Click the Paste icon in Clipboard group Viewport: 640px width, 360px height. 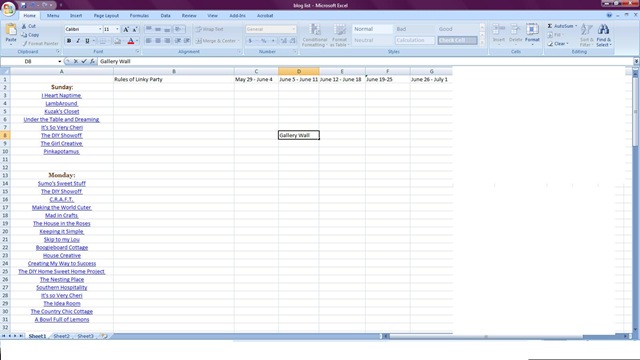coord(11,30)
